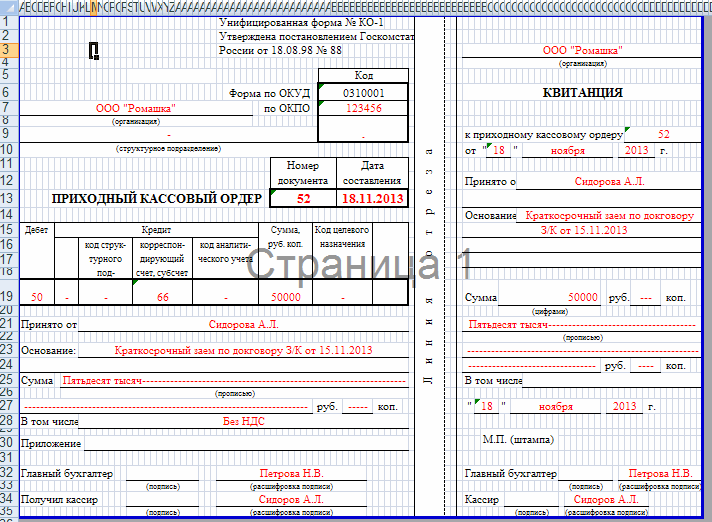This screenshot has height=522, width=712.
Task: Click the heading ПРИХОДНЫЙ КАССОВЫЙ ОРДЕР
Action: click(x=157, y=199)
